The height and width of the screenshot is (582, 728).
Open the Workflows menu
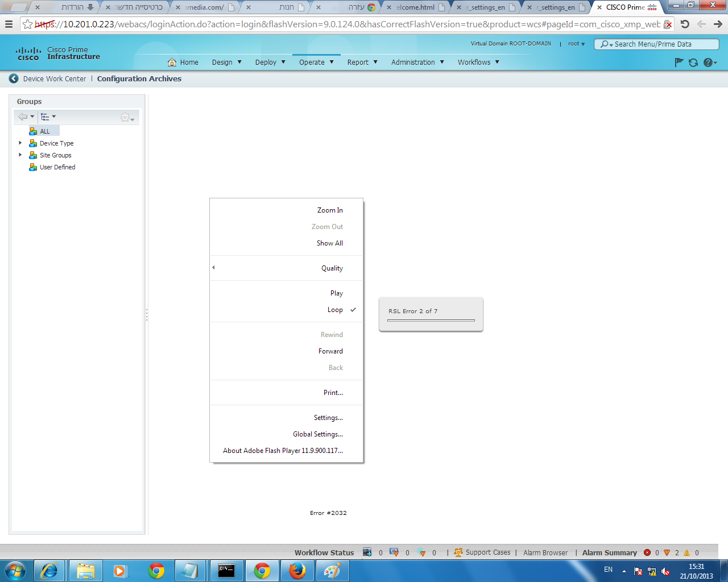478,62
